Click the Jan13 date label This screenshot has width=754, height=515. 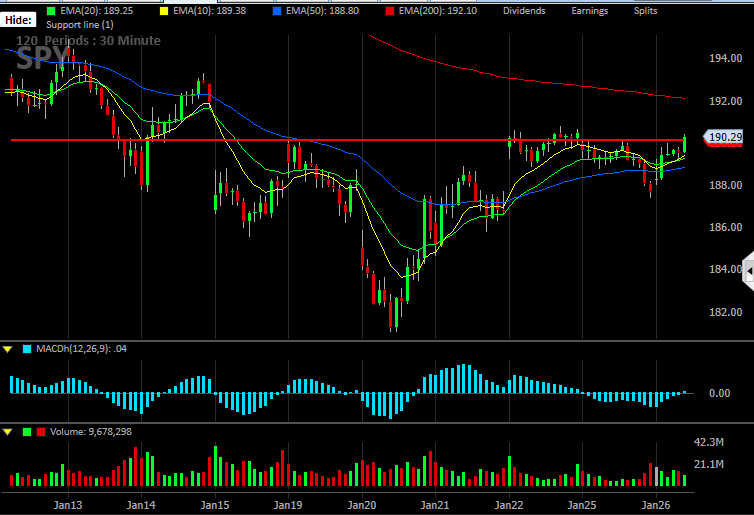[x=68, y=505]
